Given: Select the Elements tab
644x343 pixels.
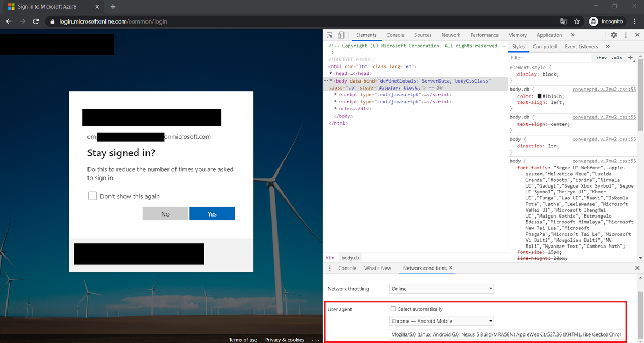Looking at the screenshot, I should [367, 35].
